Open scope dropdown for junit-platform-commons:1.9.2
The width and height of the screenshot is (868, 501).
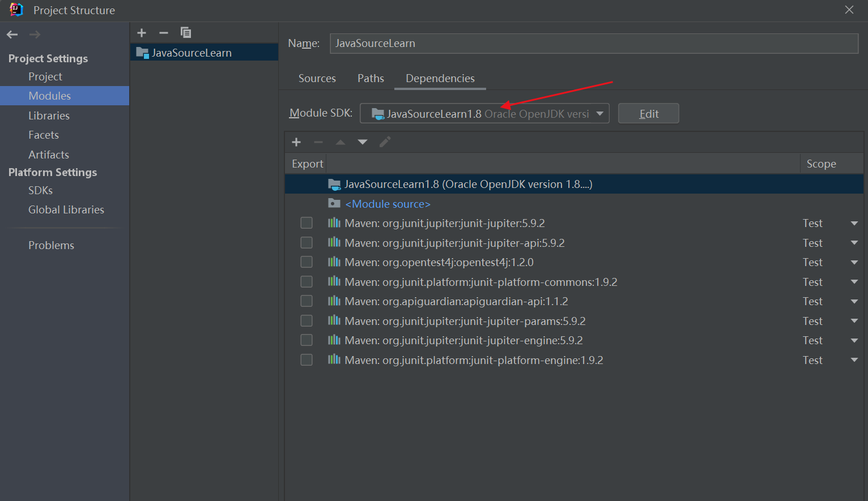(854, 282)
